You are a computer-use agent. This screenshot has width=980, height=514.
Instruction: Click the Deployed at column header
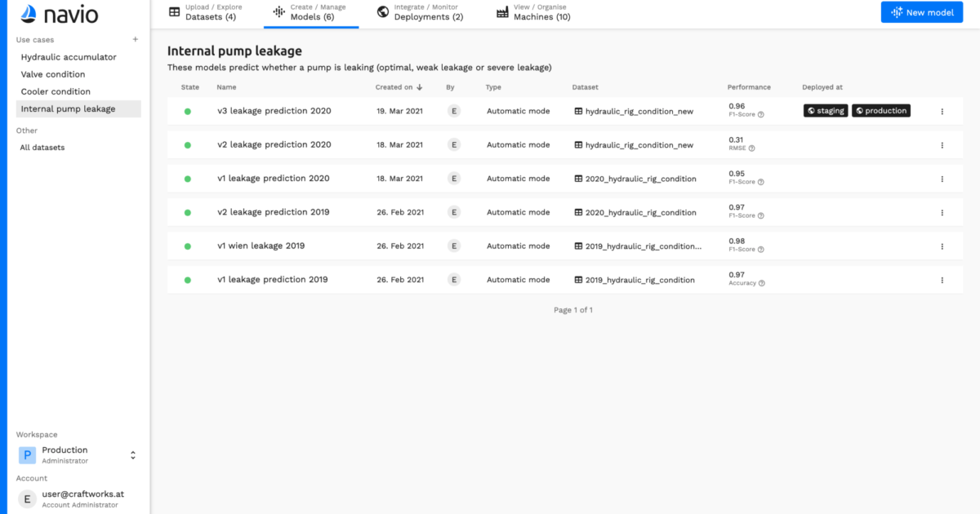click(822, 87)
